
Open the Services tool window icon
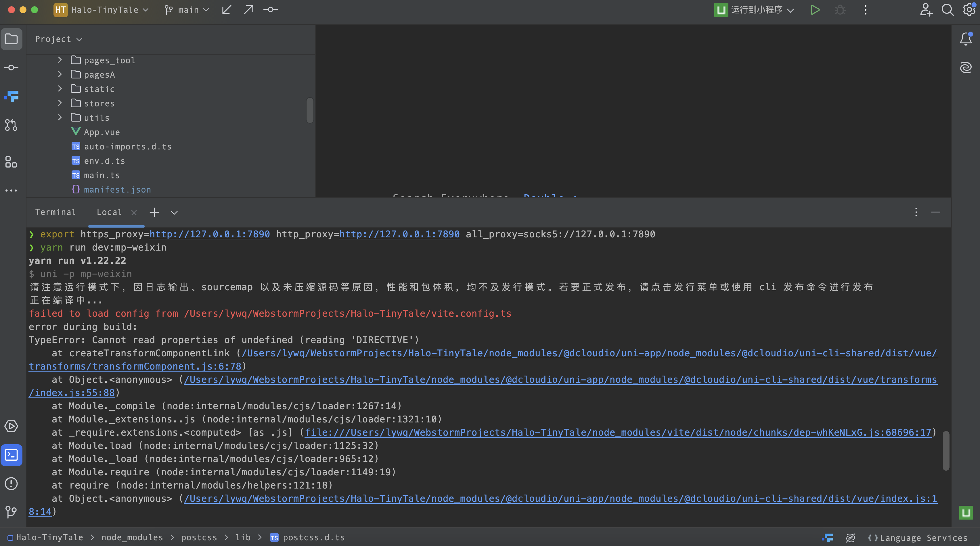[x=12, y=426]
